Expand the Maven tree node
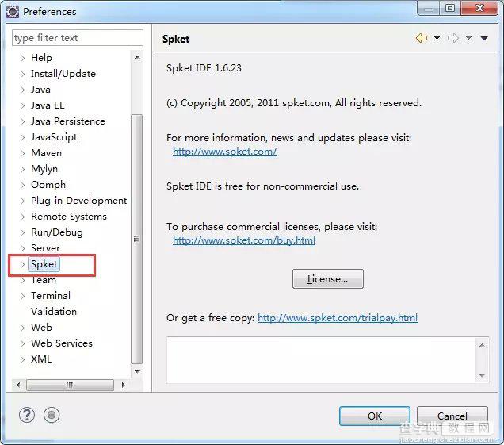 (22, 153)
